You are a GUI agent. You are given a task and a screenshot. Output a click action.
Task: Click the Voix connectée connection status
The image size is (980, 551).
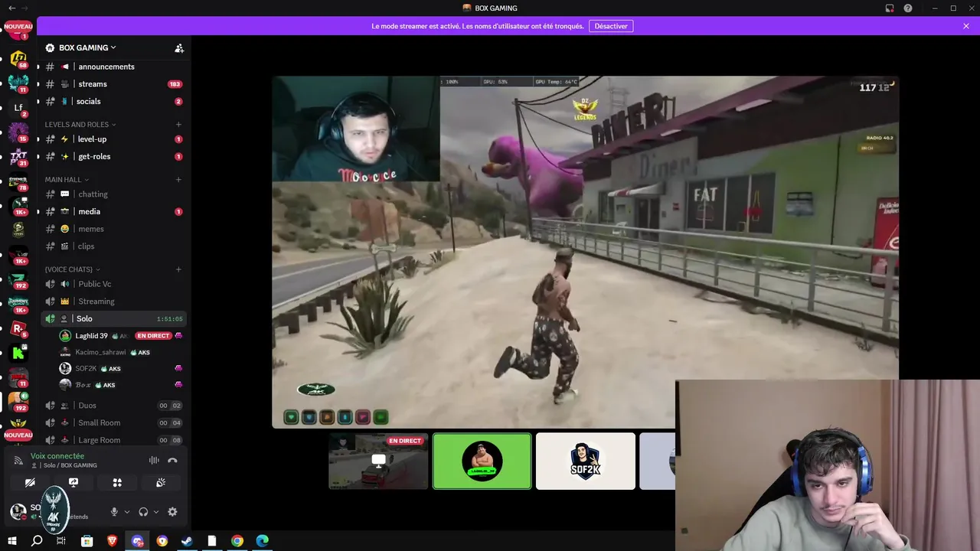coord(57,456)
